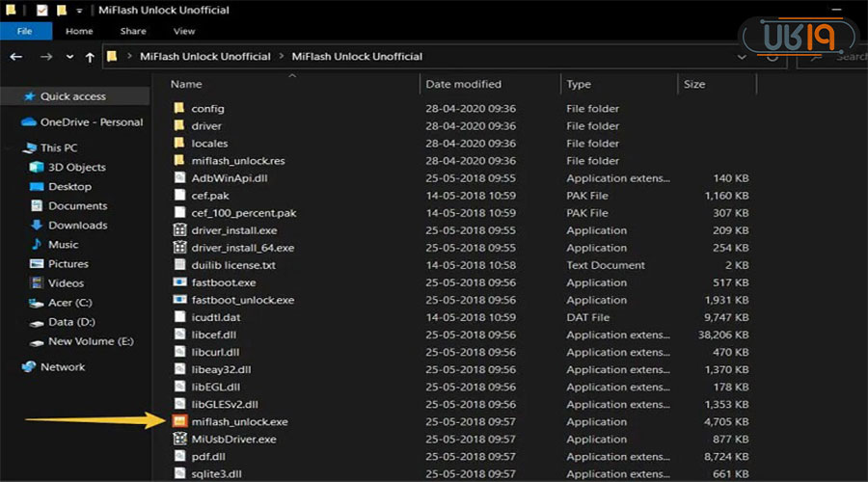
Task: Go back with the Back arrow
Action: pyautogui.click(x=15, y=57)
